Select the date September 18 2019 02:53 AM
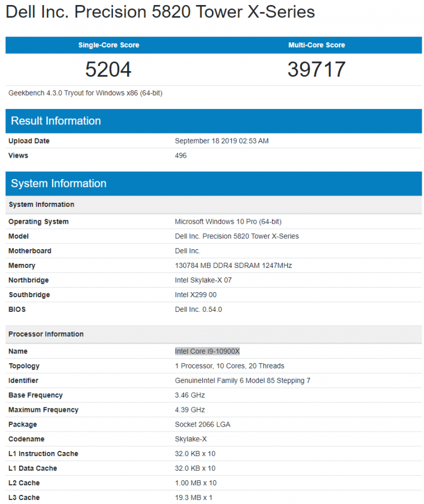This screenshot has width=424, height=504. point(222,141)
